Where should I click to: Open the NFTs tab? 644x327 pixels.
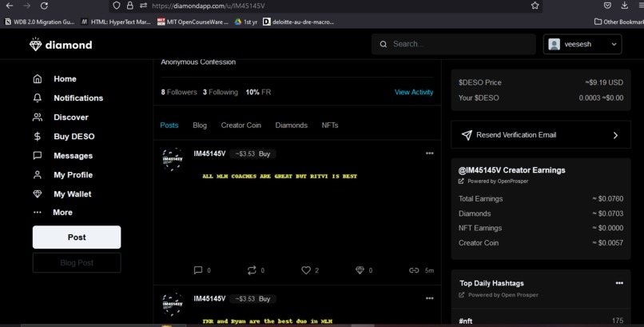330,126
